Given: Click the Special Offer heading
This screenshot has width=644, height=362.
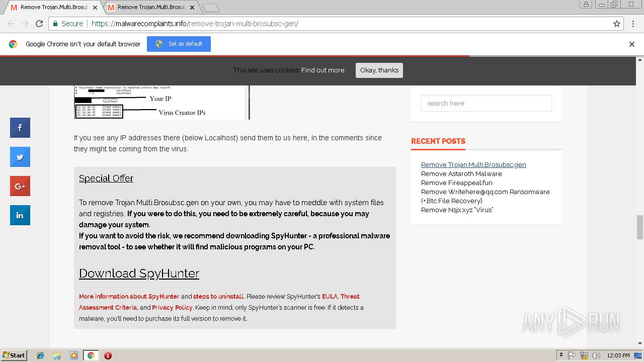Looking at the screenshot, I should point(106,178).
